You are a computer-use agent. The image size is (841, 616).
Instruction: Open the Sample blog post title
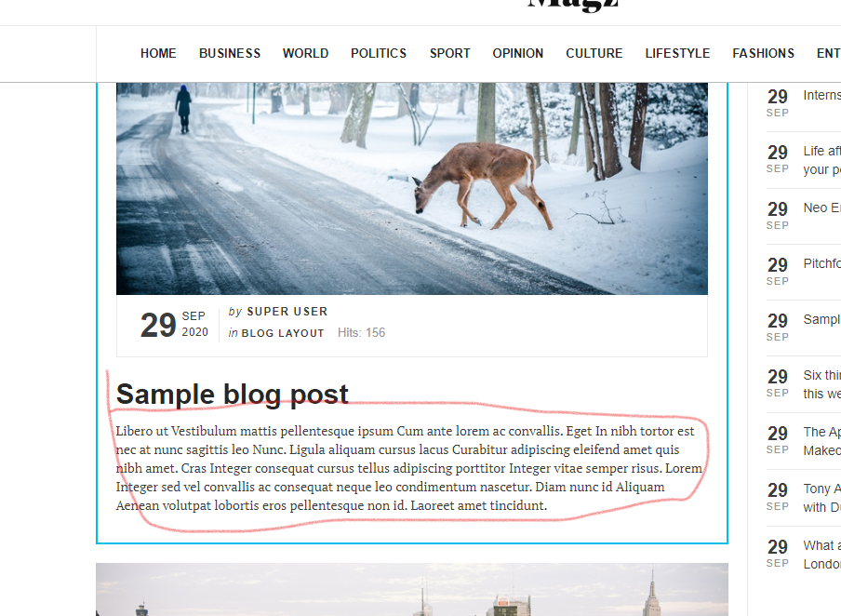(x=233, y=395)
